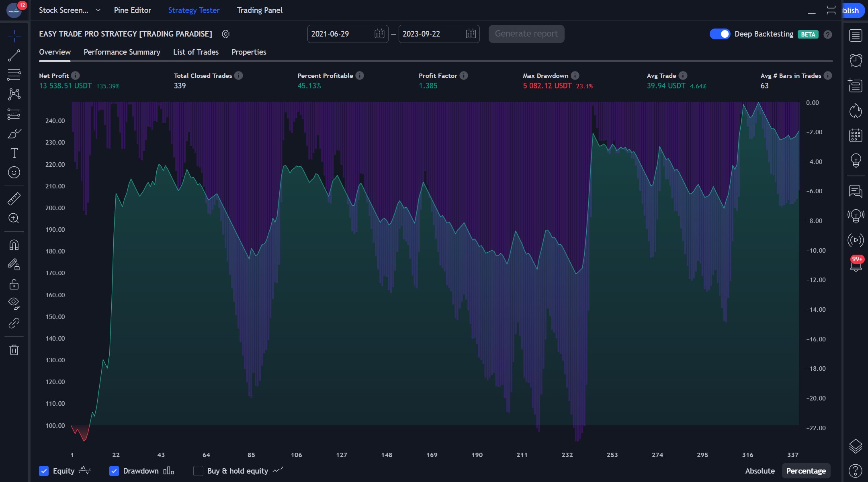Open the notifications bell with 99+ badge

tap(856, 265)
